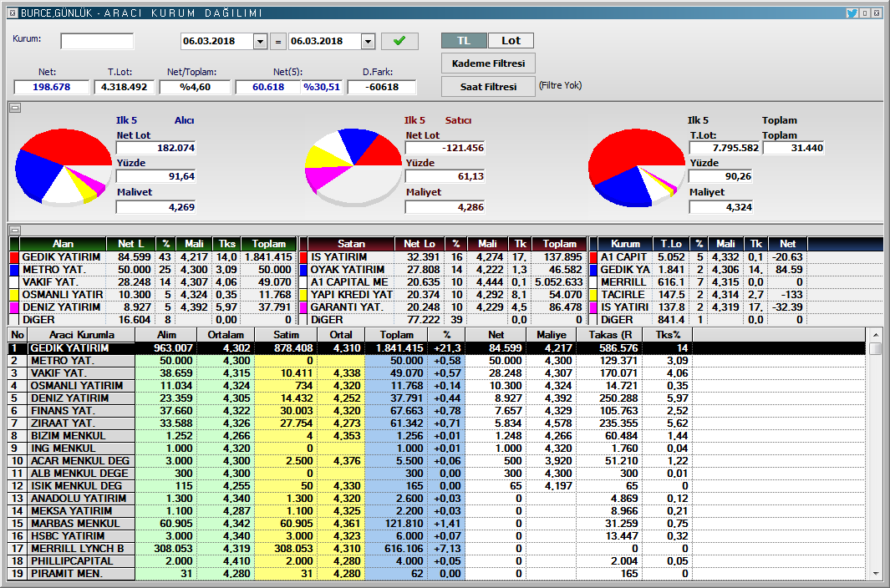Click yellow swatch beside OSMANLI YATIR
890x588 pixels.
point(15,295)
